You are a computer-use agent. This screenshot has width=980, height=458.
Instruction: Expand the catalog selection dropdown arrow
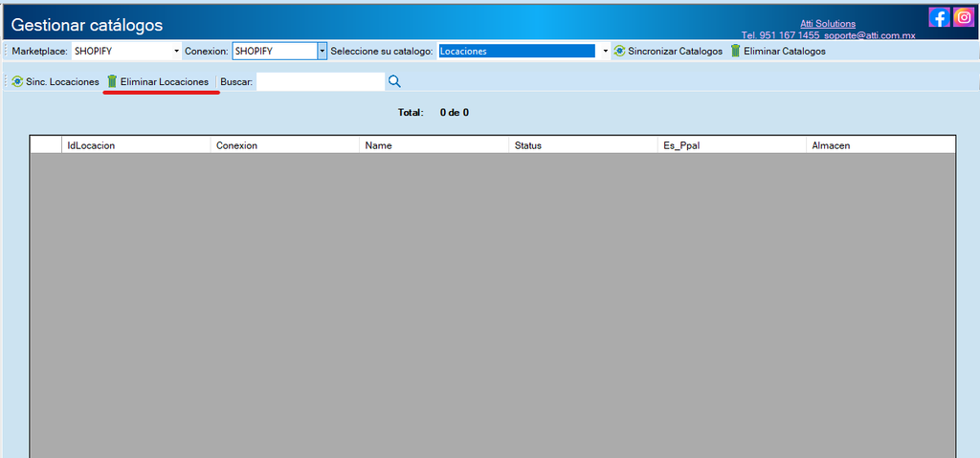tap(605, 51)
